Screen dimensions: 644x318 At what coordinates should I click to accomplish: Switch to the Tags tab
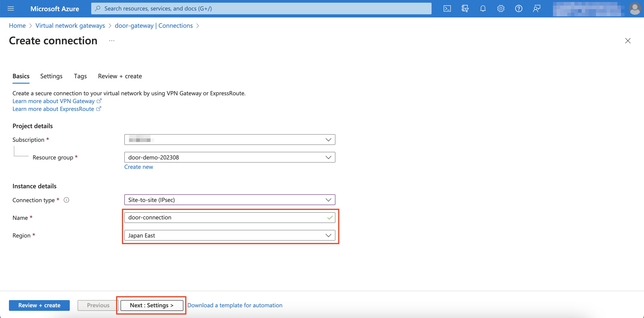(x=80, y=76)
